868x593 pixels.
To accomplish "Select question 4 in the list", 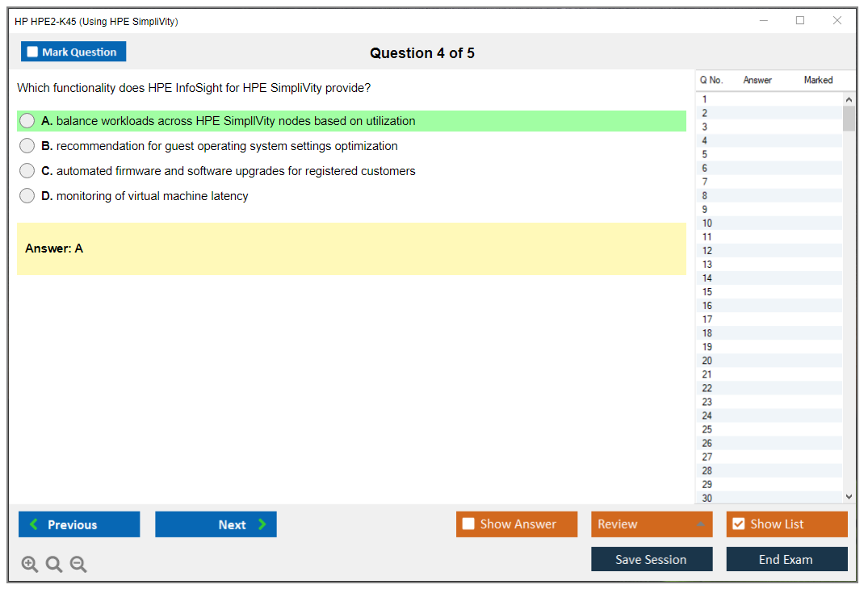I will coord(705,140).
